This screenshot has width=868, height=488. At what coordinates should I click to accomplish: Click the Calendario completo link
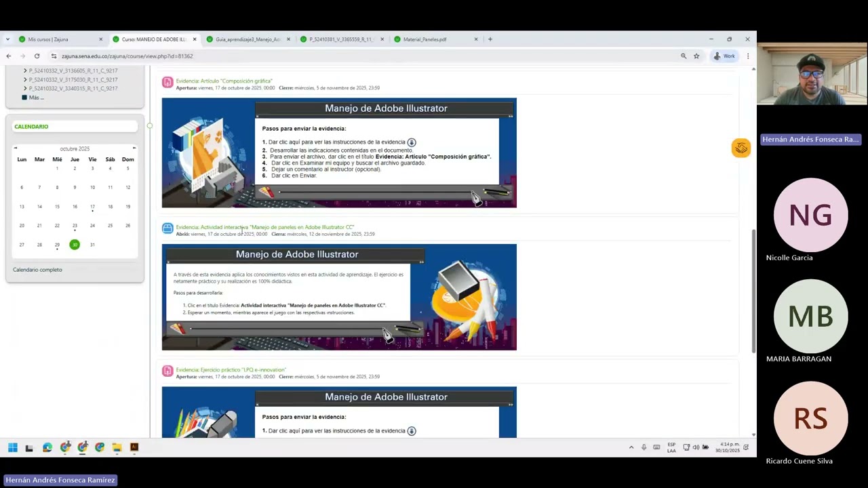37,270
